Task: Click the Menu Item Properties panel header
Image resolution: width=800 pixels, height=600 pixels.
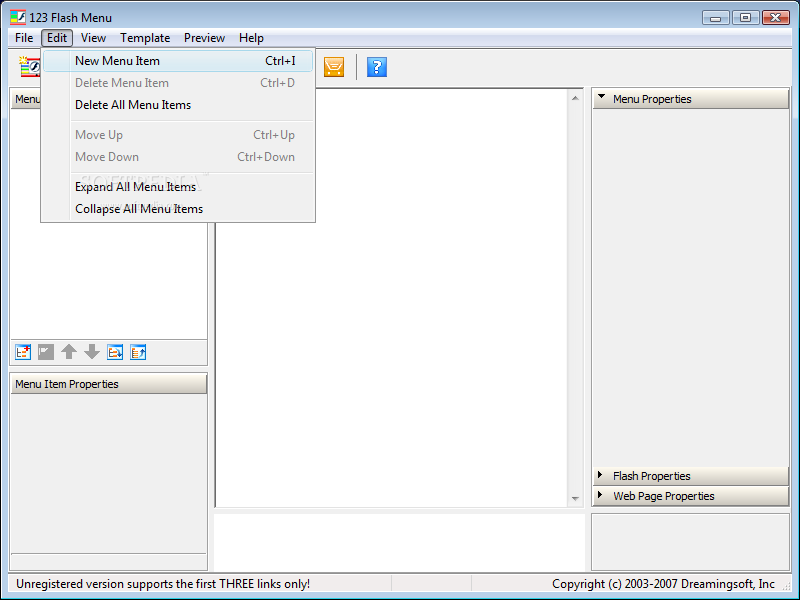Action: [109, 384]
